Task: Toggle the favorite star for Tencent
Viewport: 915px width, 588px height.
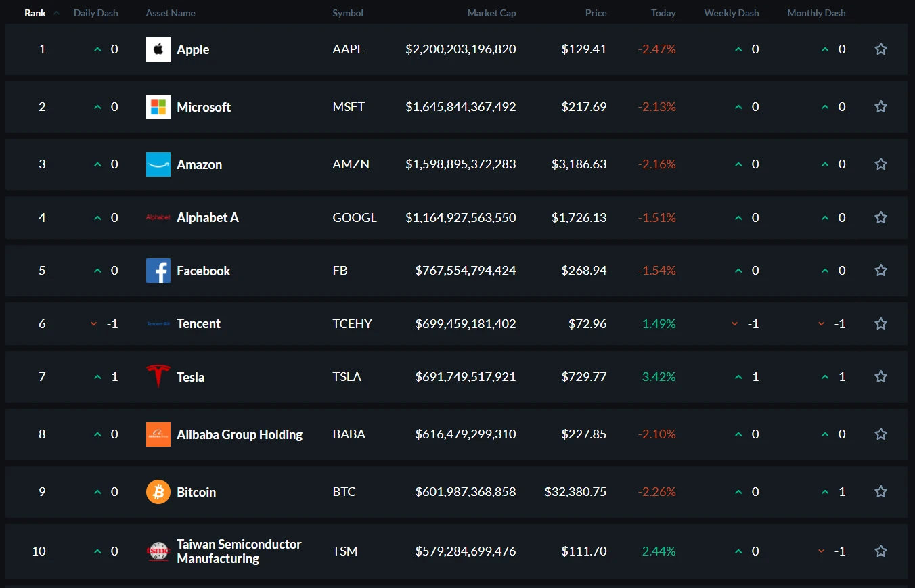Action: click(x=880, y=324)
